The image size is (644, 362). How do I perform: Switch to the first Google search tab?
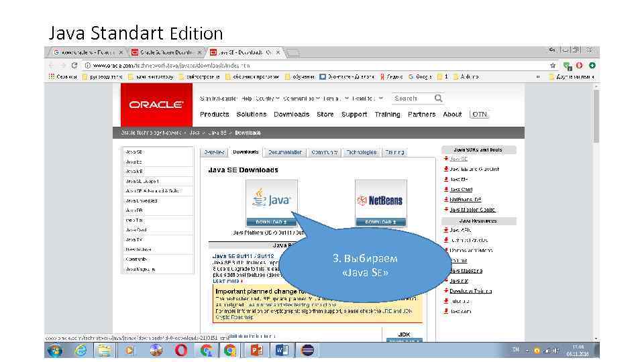[87, 52]
